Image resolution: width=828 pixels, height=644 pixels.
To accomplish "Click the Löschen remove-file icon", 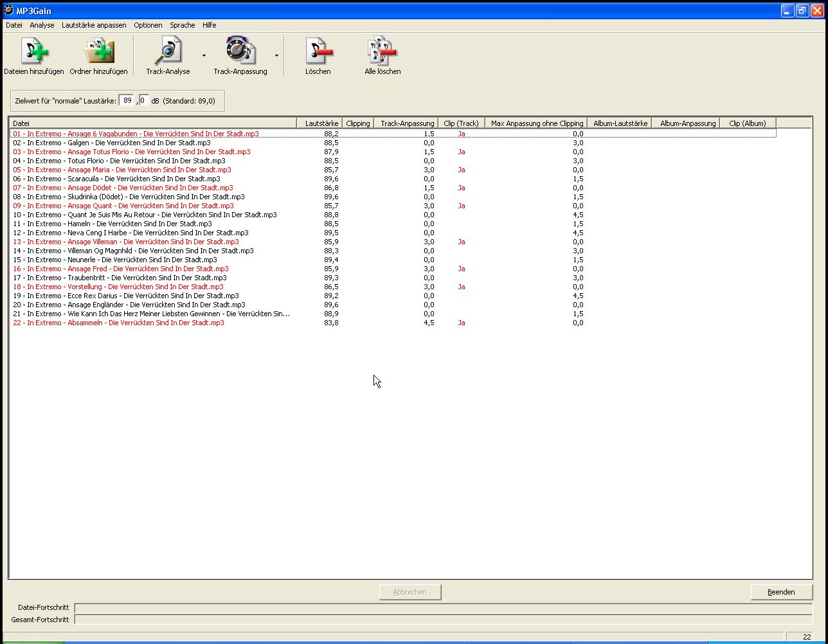I will [318, 51].
